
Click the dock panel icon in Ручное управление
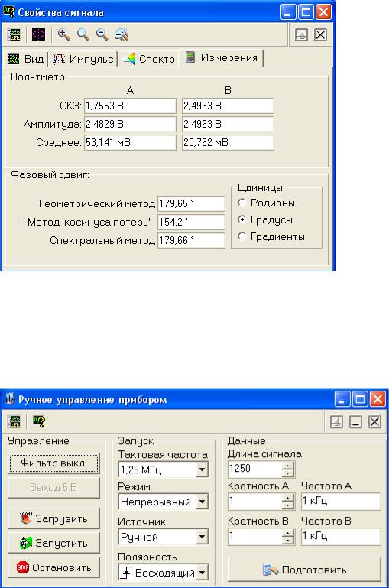(336, 422)
